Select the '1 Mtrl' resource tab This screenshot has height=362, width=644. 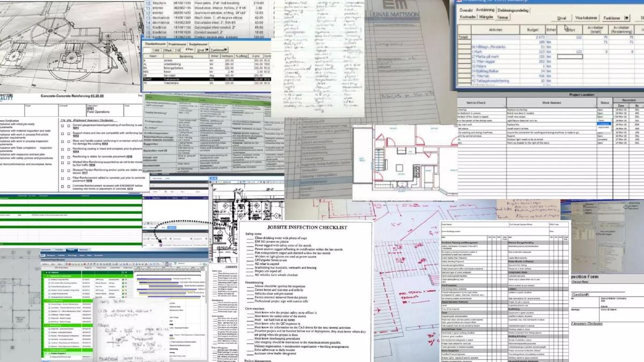[x=156, y=50]
